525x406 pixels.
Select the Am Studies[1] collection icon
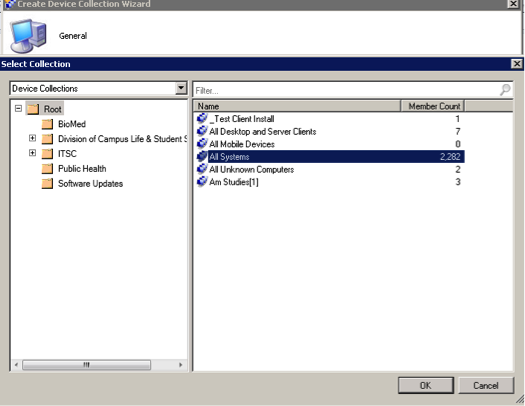point(202,182)
